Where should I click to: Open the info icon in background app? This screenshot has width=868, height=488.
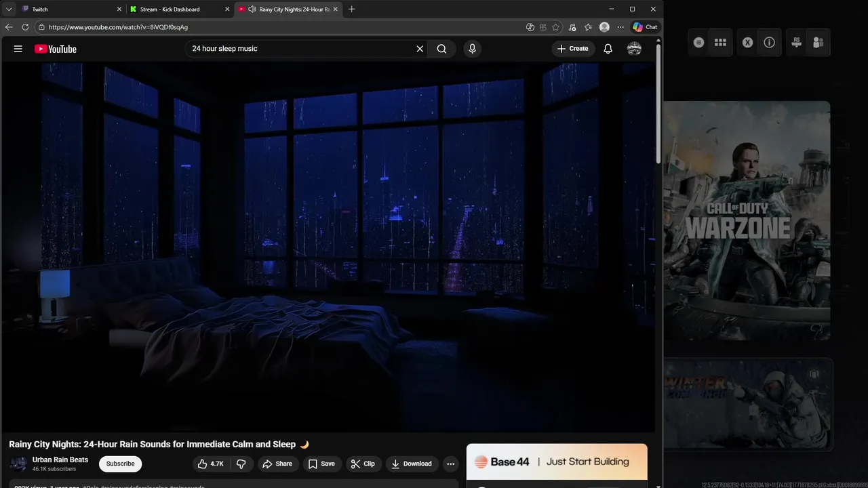pos(769,42)
